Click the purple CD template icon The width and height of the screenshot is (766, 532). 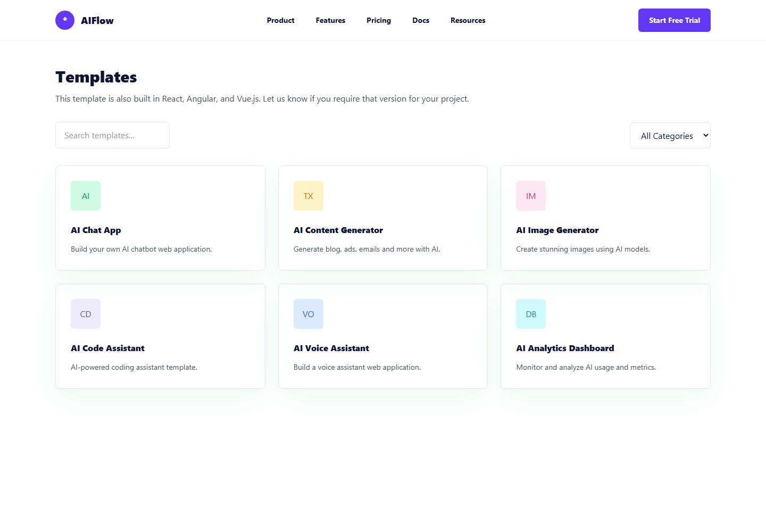coord(86,314)
